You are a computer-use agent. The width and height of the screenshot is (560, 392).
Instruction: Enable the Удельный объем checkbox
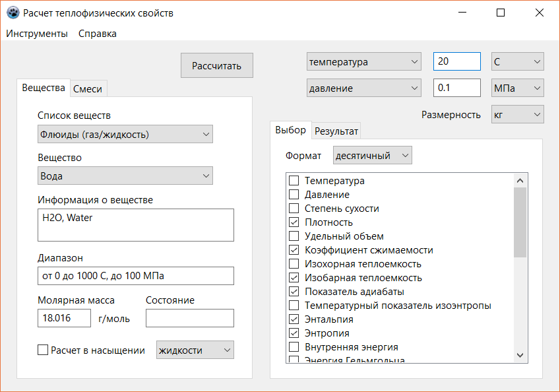pyautogui.click(x=294, y=236)
